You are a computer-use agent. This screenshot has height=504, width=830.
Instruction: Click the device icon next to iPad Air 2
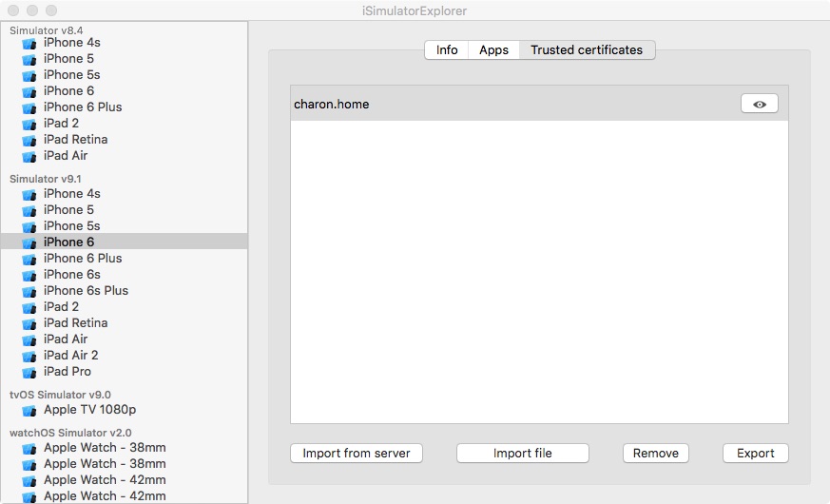tap(29, 357)
